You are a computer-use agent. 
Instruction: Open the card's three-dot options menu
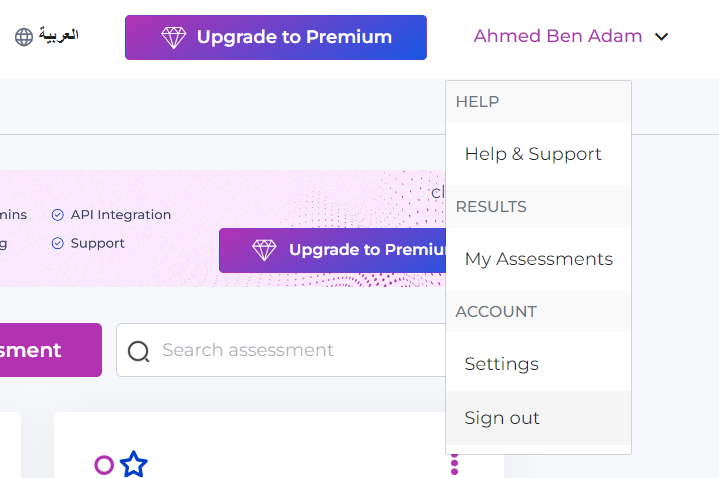pos(454,464)
